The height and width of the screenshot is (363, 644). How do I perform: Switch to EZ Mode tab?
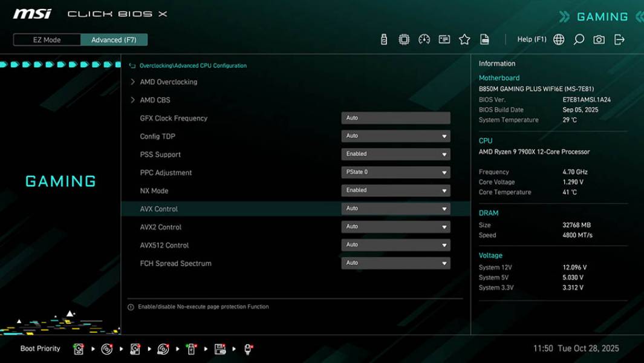(46, 39)
